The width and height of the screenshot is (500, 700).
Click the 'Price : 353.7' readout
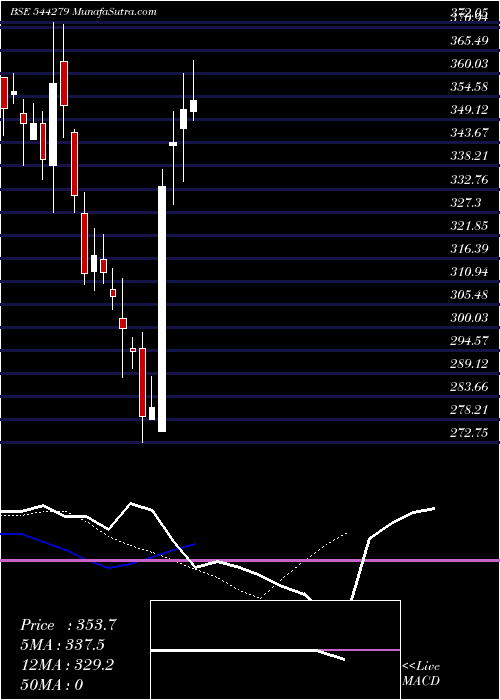[69, 625]
